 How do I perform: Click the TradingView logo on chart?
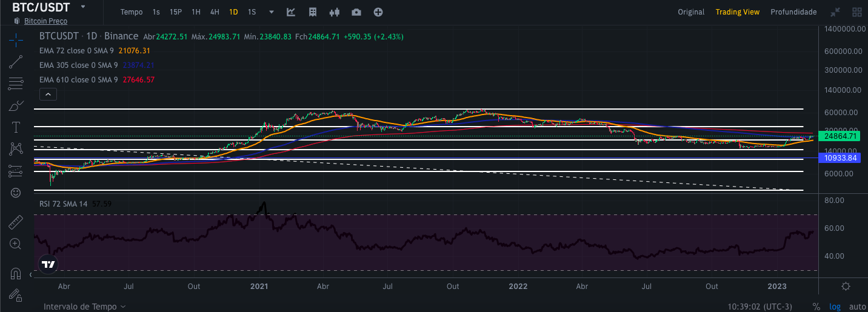tap(48, 264)
